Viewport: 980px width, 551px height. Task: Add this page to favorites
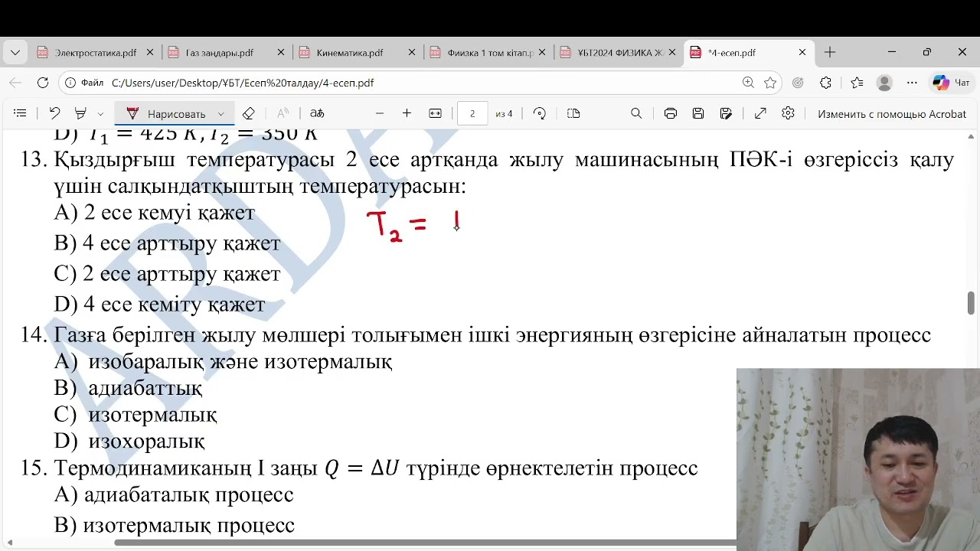[770, 83]
